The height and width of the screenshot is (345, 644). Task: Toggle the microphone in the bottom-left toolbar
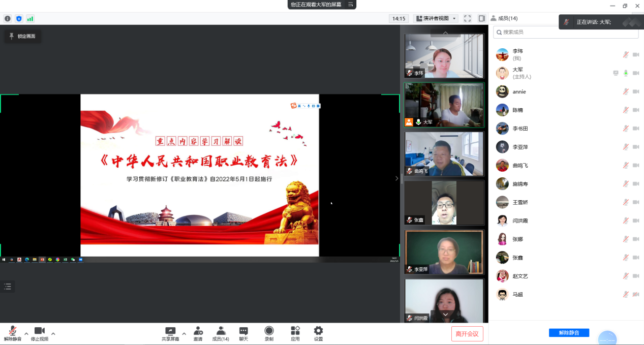click(x=13, y=333)
